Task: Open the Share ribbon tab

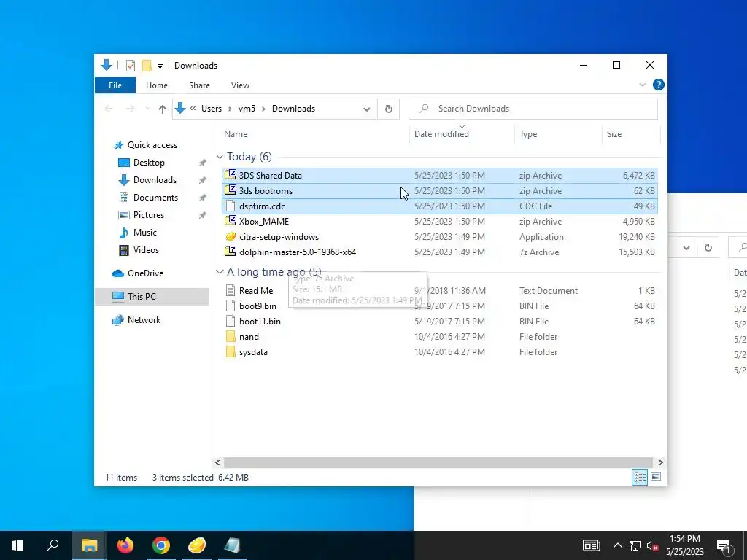Action: pos(199,85)
